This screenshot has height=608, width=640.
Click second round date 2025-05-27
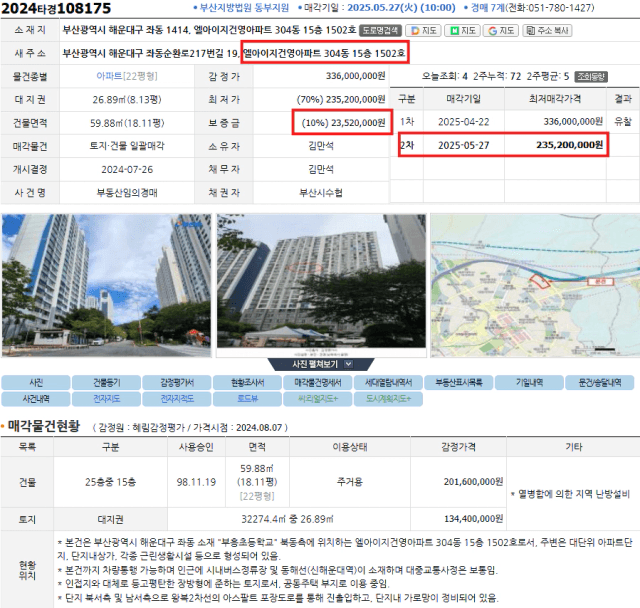point(464,145)
